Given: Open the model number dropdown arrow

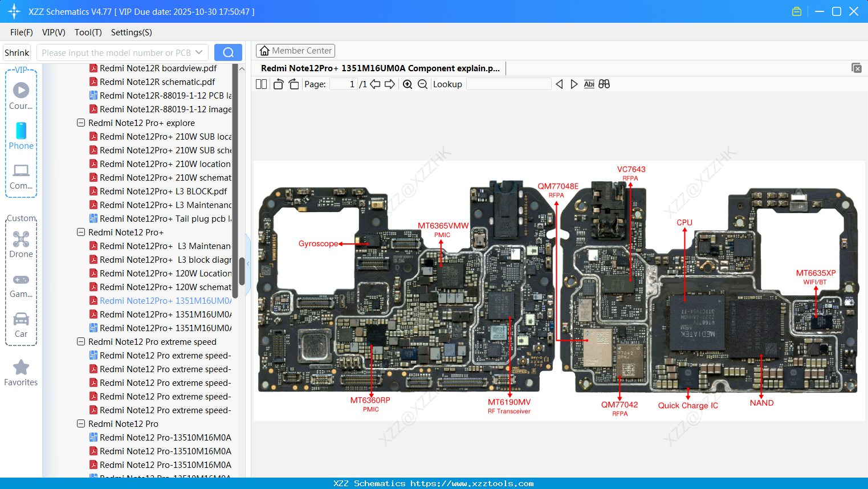Looking at the screenshot, I should [x=199, y=52].
